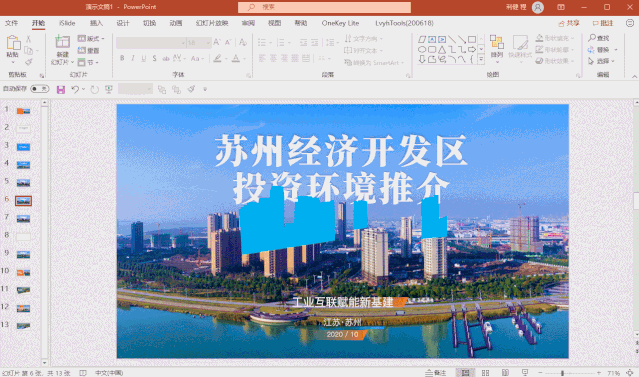639x377 pixels.
Task: Click the Paste clipboard icon
Action: [13, 42]
